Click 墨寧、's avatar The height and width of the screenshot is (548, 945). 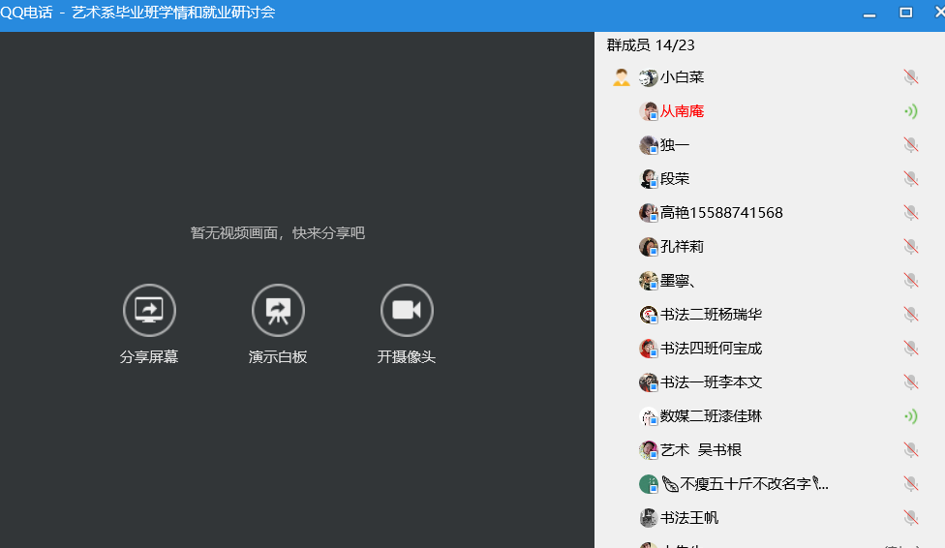tap(648, 281)
